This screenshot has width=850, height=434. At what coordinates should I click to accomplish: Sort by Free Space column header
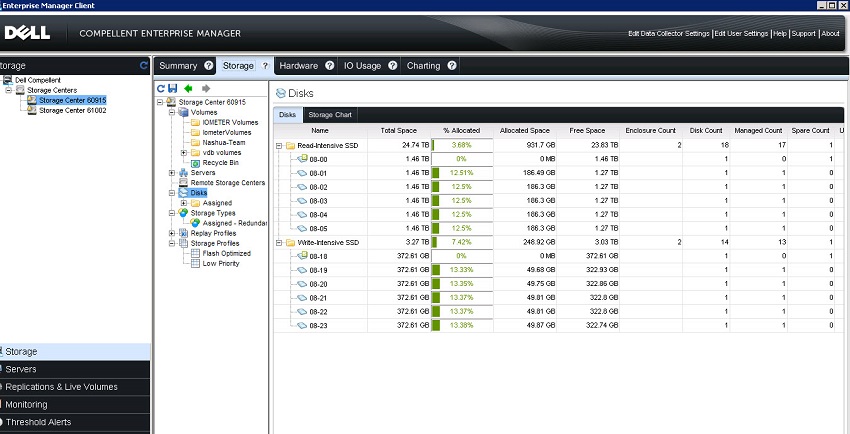click(x=587, y=131)
